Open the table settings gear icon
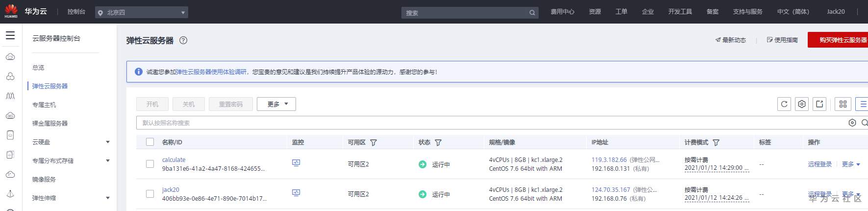 801,104
